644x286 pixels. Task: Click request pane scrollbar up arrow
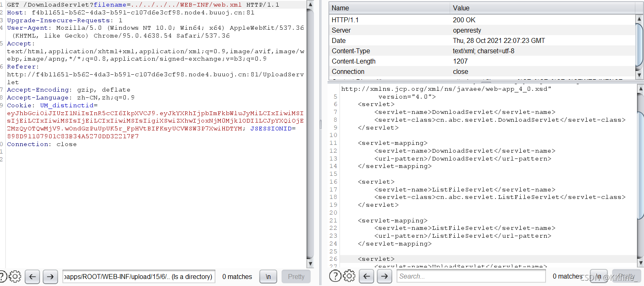pos(311,5)
